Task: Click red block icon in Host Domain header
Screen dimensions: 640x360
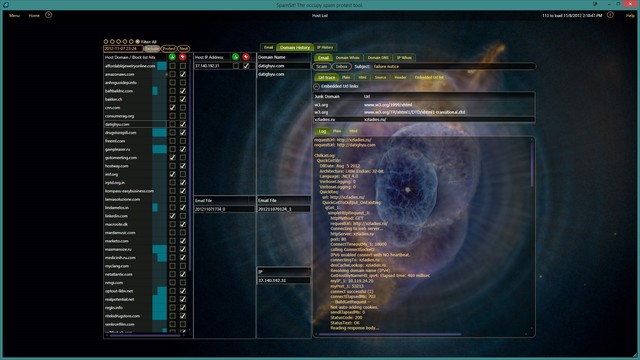Action: (x=182, y=57)
